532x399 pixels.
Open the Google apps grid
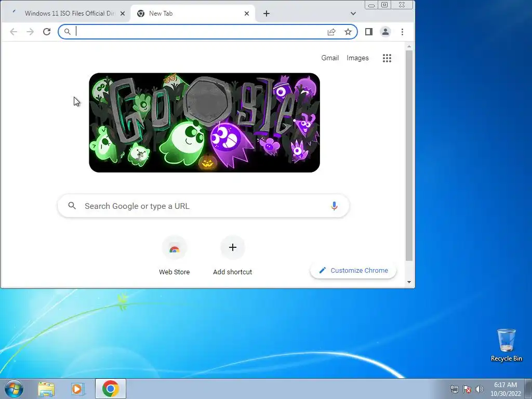pos(387,58)
